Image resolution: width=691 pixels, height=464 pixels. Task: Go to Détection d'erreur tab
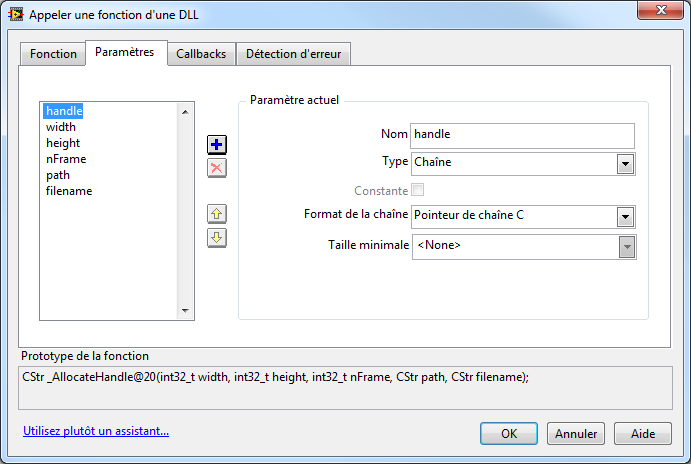[293, 54]
